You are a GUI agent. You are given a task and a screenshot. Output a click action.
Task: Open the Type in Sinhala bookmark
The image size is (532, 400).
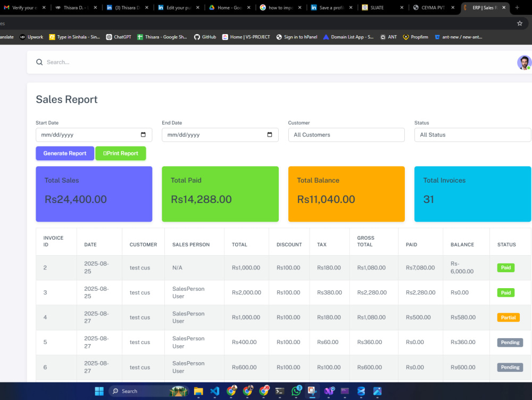tap(74, 37)
